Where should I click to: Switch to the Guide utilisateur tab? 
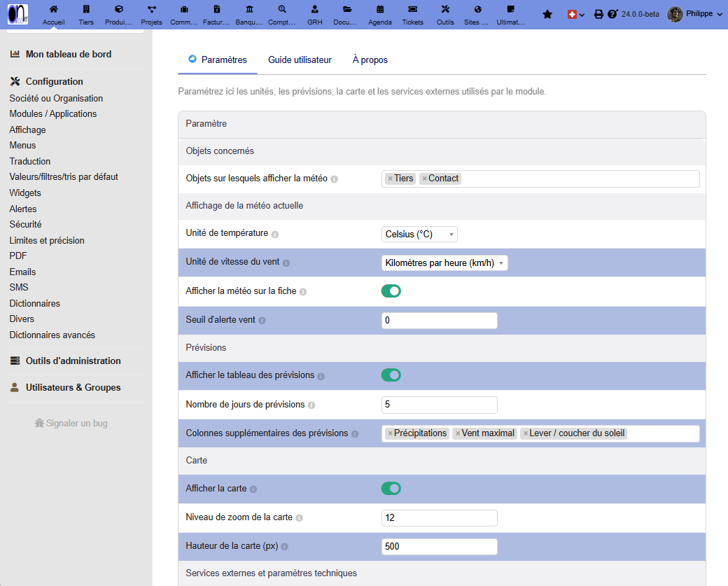300,60
